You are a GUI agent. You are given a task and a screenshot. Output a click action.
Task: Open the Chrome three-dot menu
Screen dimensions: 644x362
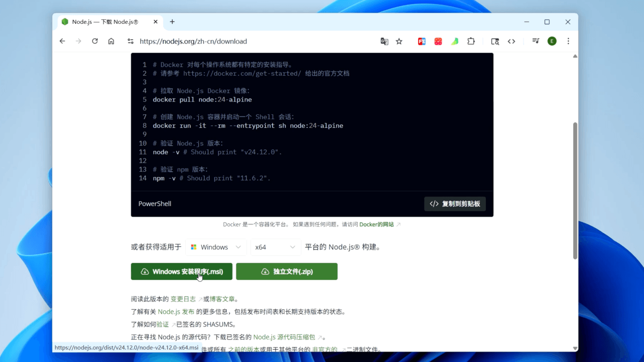(x=568, y=41)
